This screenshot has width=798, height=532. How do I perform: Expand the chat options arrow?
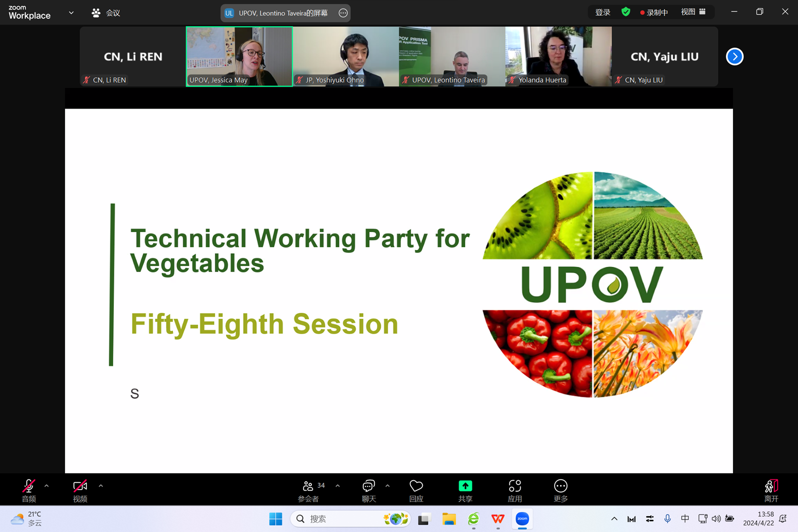388,486
